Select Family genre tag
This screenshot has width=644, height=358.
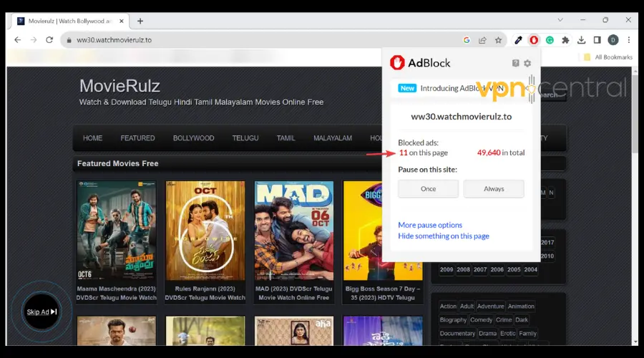click(528, 334)
